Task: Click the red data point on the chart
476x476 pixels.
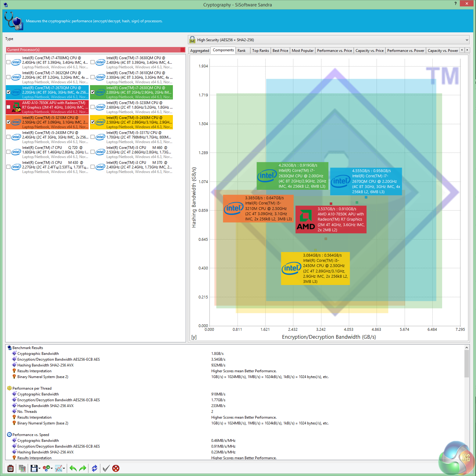Action: [331, 204]
